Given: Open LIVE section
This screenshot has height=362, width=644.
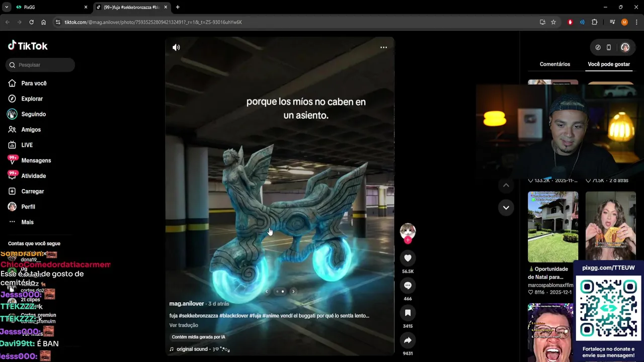Looking at the screenshot, I should [x=27, y=145].
